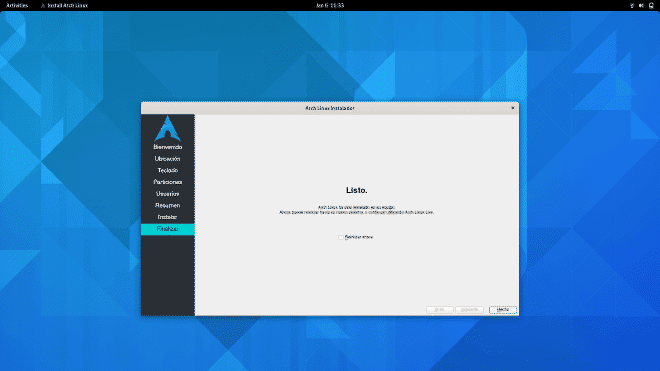660x371 pixels.
Task: Click the power icon in system tray
Action: coord(651,5)
